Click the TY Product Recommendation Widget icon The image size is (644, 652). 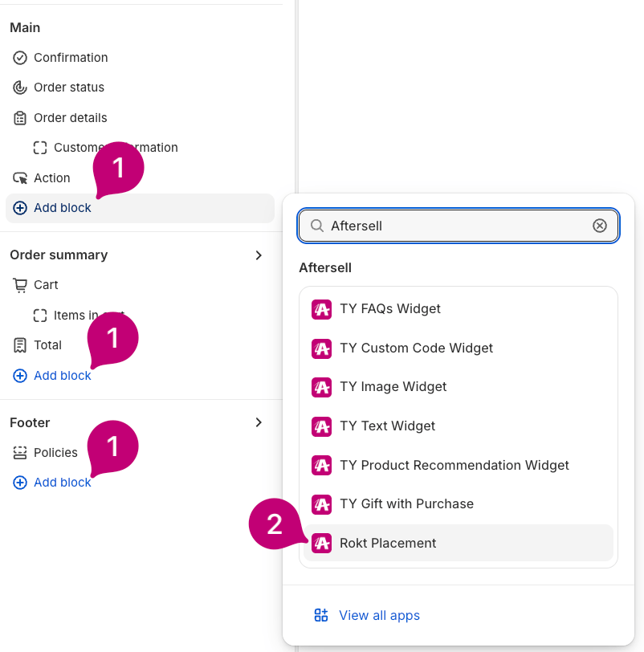coord(321,465)
